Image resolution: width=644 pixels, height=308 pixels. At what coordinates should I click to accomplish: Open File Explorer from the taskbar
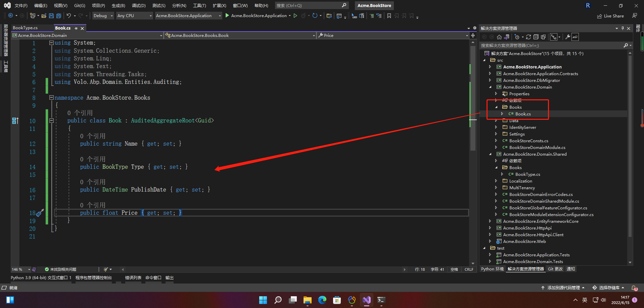click(x=308, y=300)
